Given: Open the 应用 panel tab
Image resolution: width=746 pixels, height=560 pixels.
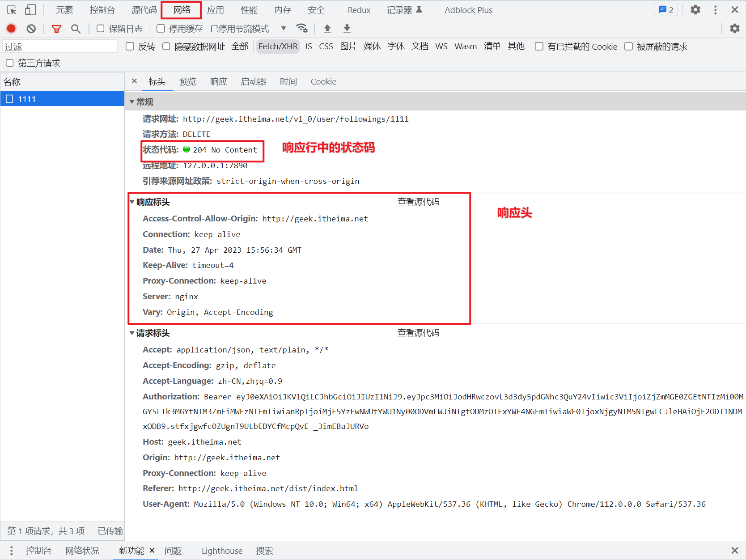Looking at the screenshot, I should click(216, 10).
